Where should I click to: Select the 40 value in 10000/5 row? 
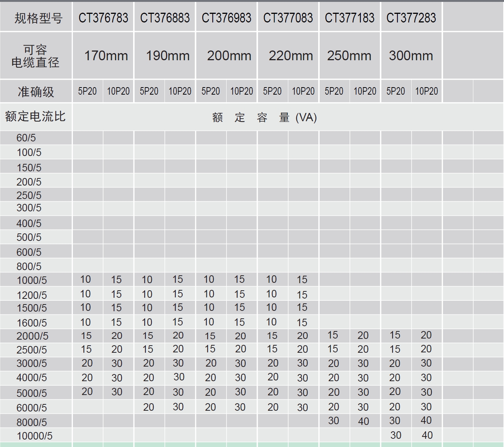[x=427, y=435]
